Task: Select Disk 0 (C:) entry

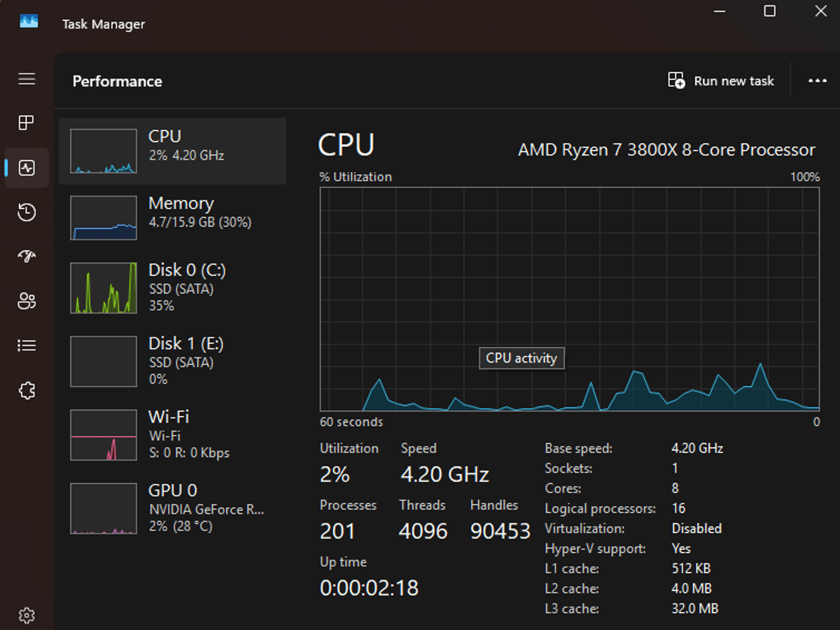Action: (x=173, y=288)
